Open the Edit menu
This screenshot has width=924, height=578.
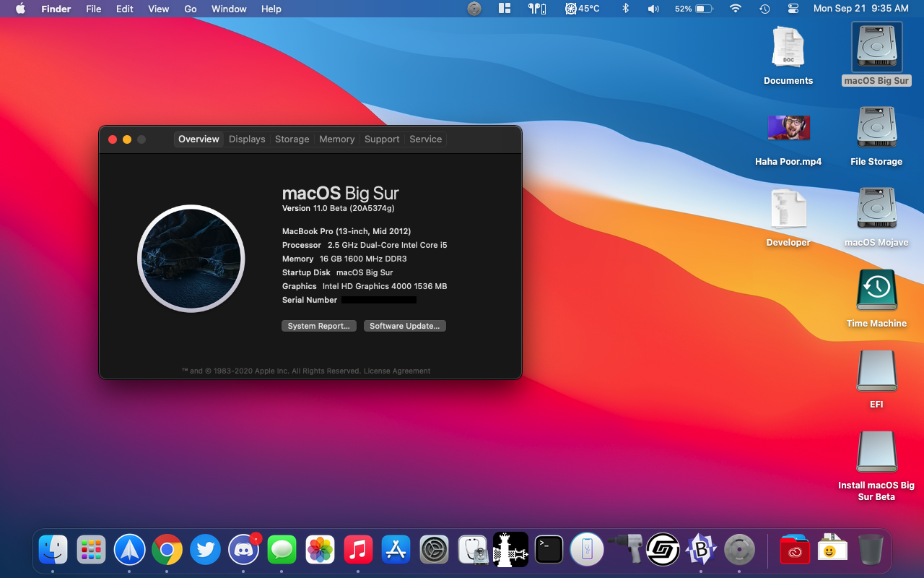(125, 9)
